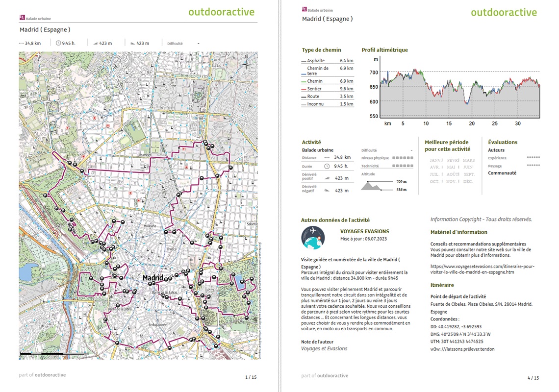559x392 pixels.
Task: Click the 'Profil altimétrique' heading
Action: [x=384, y=50]
